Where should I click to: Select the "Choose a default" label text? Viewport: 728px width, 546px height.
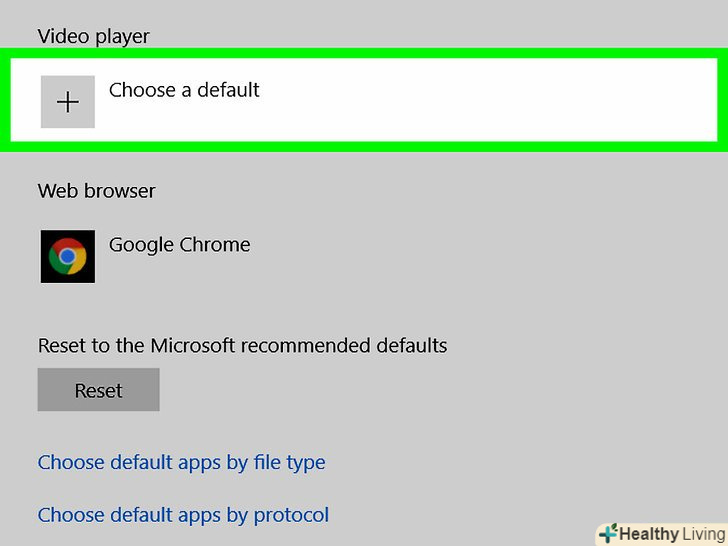click(184, 90)
